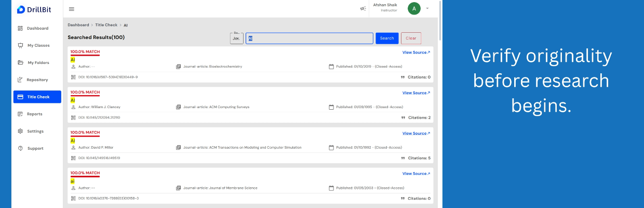Click calendar icon beside Published 01/10/2019

coord(331,67)
